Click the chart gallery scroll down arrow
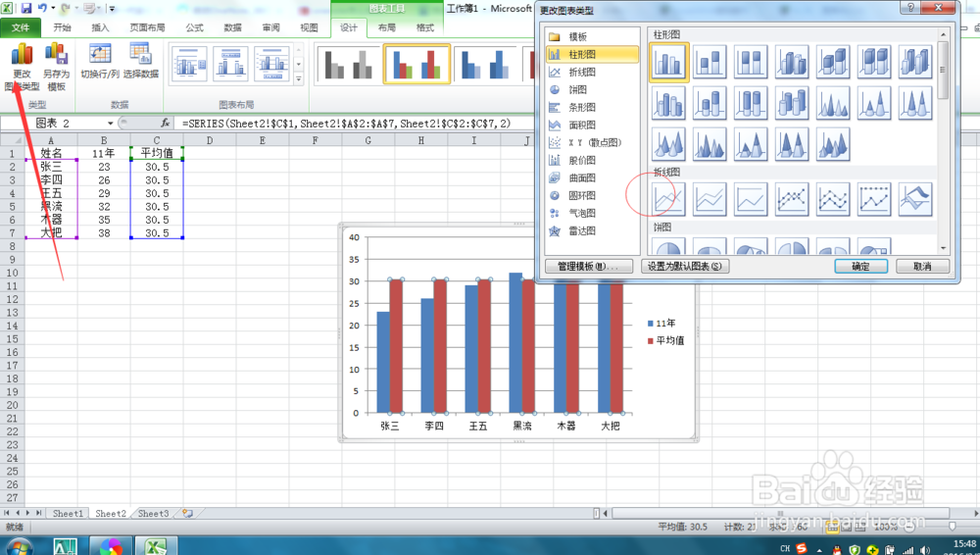Image resolution: width=980 pixels, height=555 pixels. pos(943,248)
